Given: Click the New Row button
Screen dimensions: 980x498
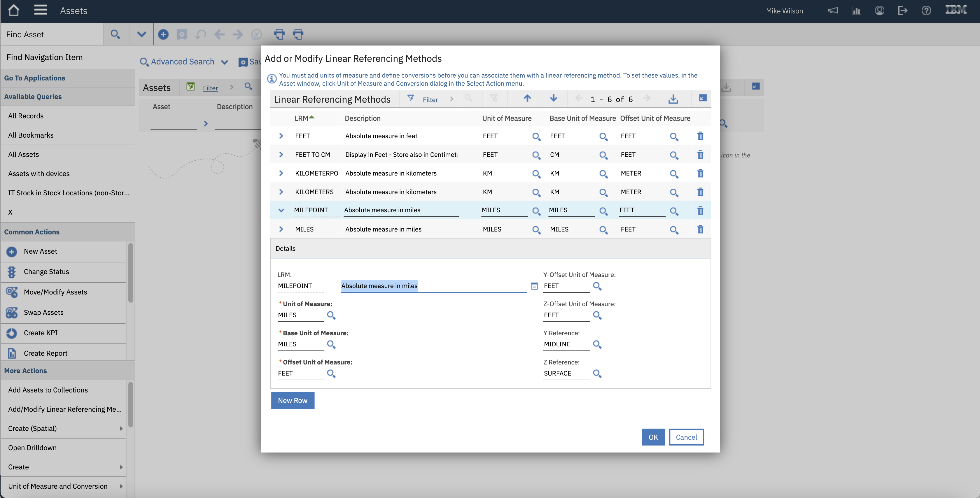Looking at the screenshot, I should [293, 400].
